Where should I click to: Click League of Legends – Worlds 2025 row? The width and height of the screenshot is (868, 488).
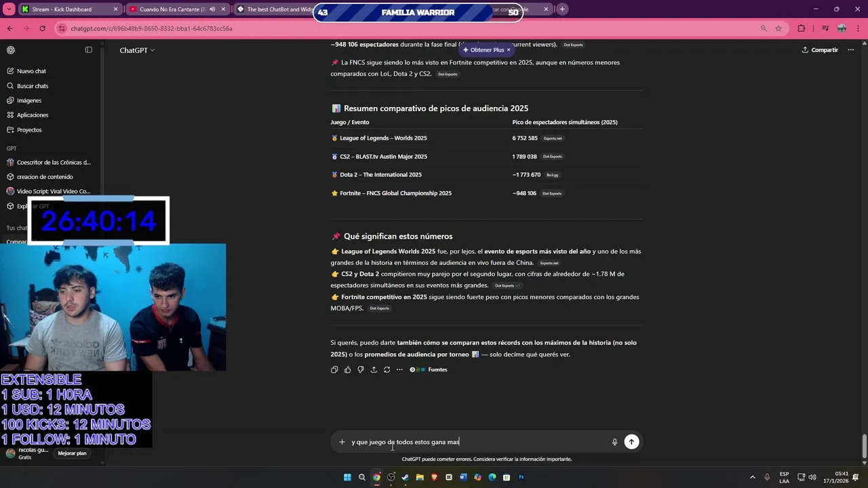pyautogui.click(x=487, y=138)
